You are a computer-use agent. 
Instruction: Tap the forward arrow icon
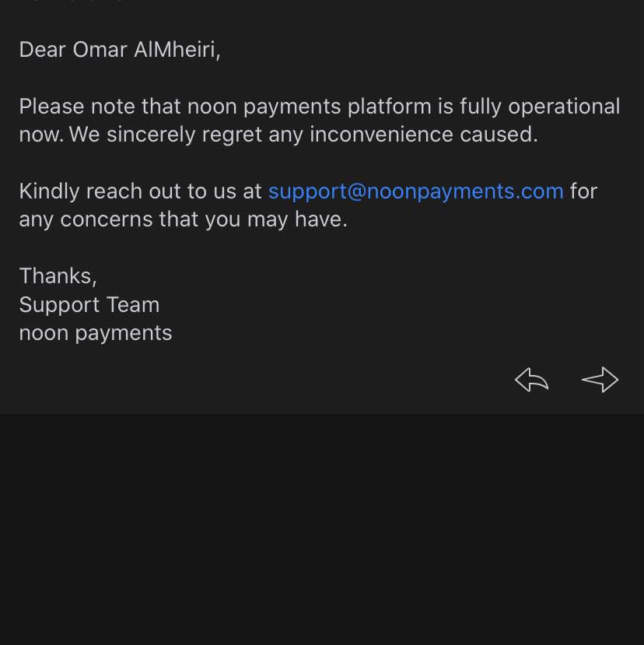coord(600,379)
